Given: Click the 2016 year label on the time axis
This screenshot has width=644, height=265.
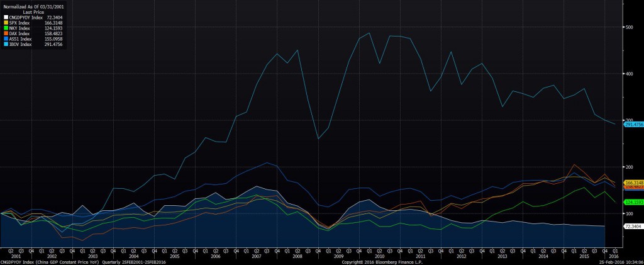Looking at the screenshot, I should (614, 256).
